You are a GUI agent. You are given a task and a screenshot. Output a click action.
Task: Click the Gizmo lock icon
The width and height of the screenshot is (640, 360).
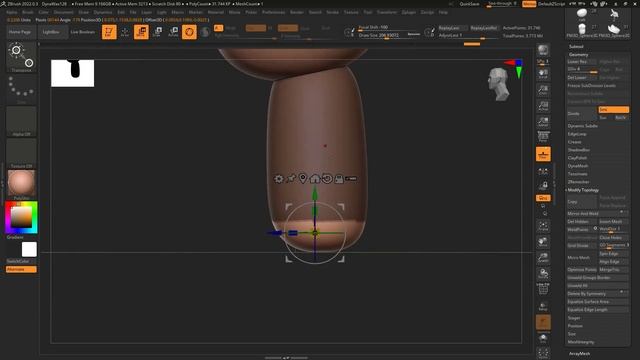339,179
